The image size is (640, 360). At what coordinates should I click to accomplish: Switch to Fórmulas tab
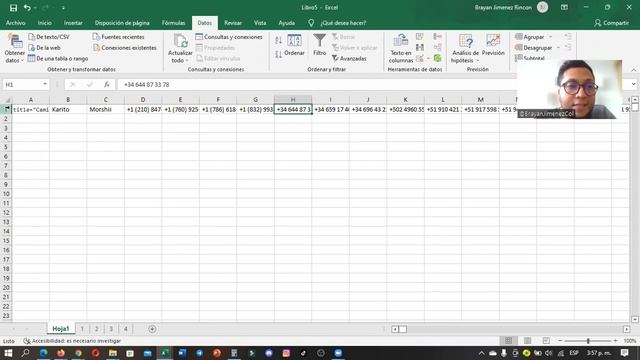click(x=173, y=23)
